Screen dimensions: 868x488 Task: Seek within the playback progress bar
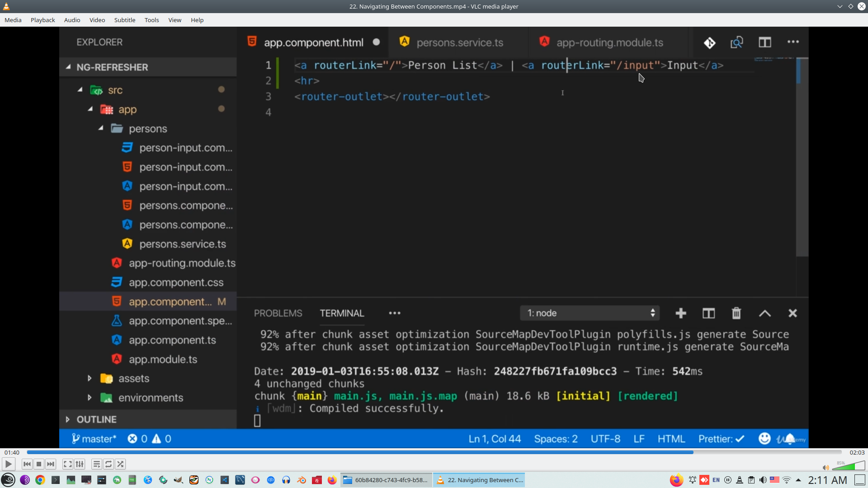pos(434,452)
